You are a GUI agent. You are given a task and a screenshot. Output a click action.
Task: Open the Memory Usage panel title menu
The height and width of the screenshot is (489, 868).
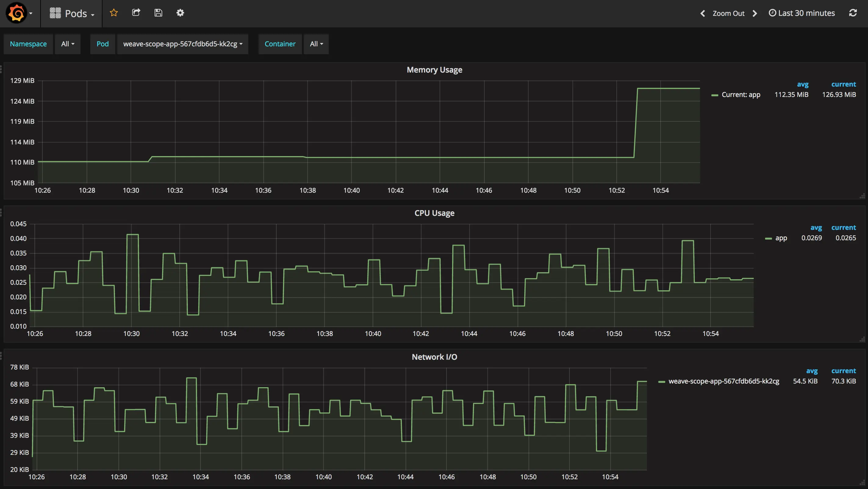point(434,70)
